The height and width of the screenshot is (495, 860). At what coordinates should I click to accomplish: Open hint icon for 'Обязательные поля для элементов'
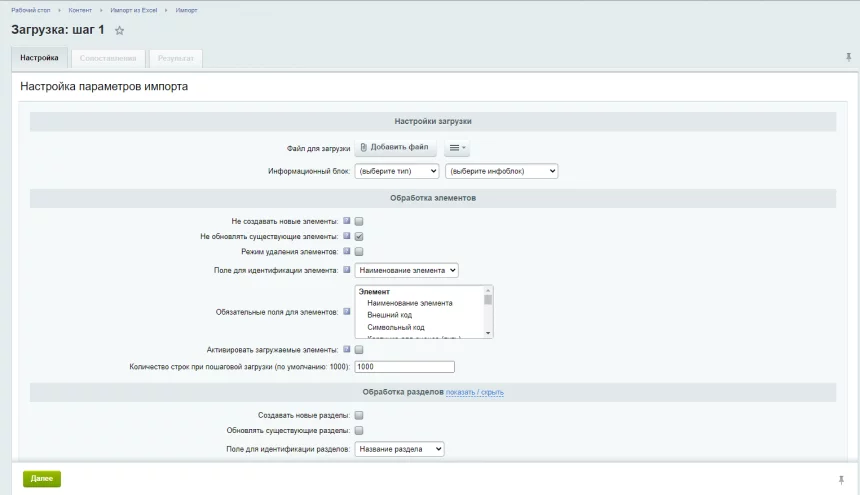pos(347,311)
